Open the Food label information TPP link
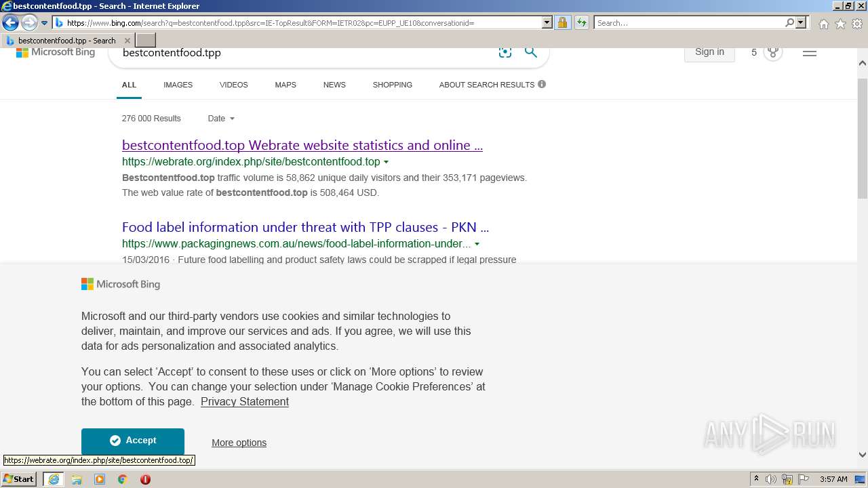 [x=305, y=227]
